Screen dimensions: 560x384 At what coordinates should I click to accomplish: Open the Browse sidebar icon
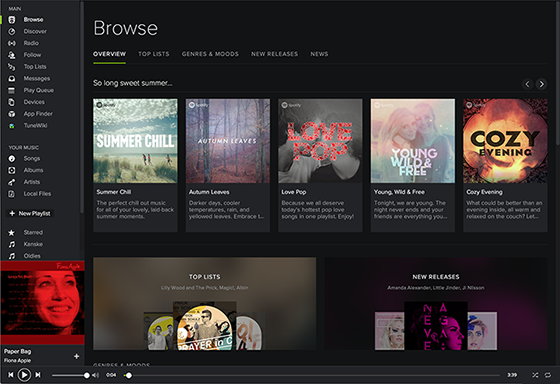tap(12, 20)
